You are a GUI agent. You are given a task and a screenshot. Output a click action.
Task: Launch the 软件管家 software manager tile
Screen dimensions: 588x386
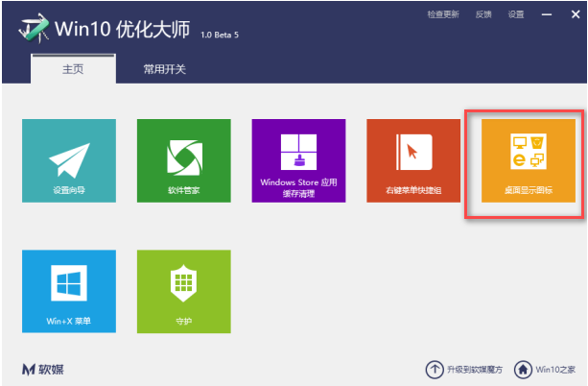(183, 160)
